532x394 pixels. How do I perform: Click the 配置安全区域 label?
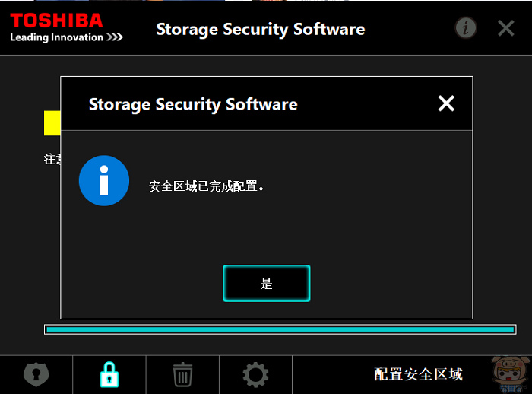pos(418,374)
